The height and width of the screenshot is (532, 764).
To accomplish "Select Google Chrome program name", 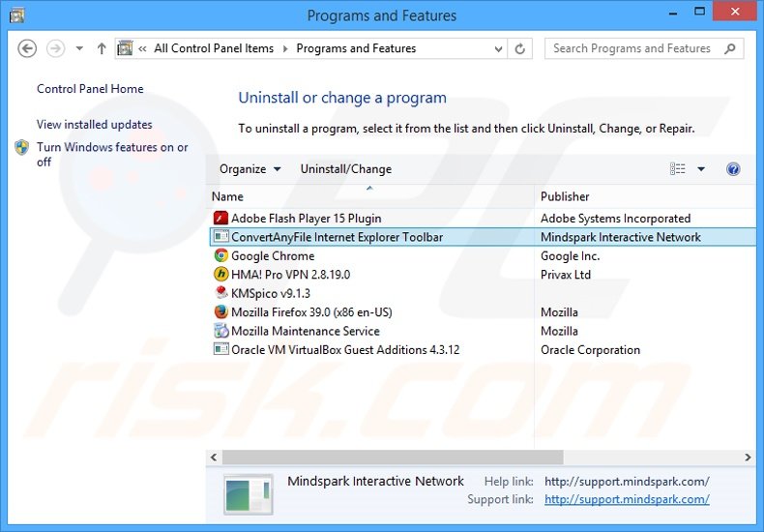I will (273, 255).
